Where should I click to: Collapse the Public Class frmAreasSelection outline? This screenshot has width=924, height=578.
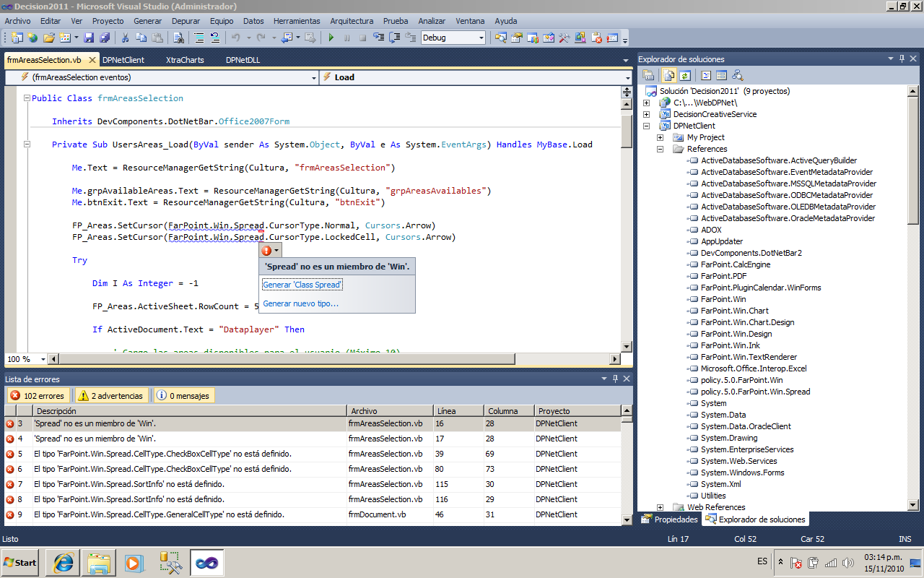click(27, 98)
